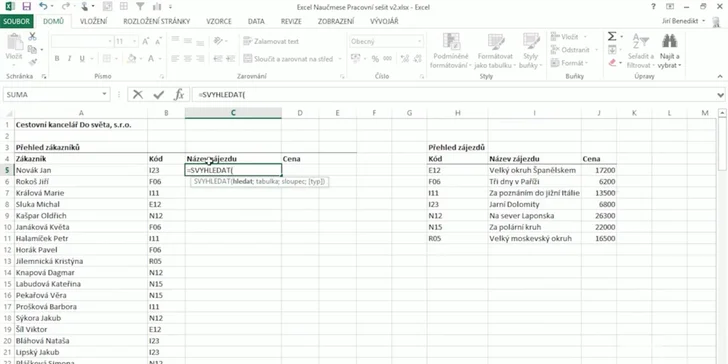Click Odstranit in Buňky group

[x=570, y=49]
